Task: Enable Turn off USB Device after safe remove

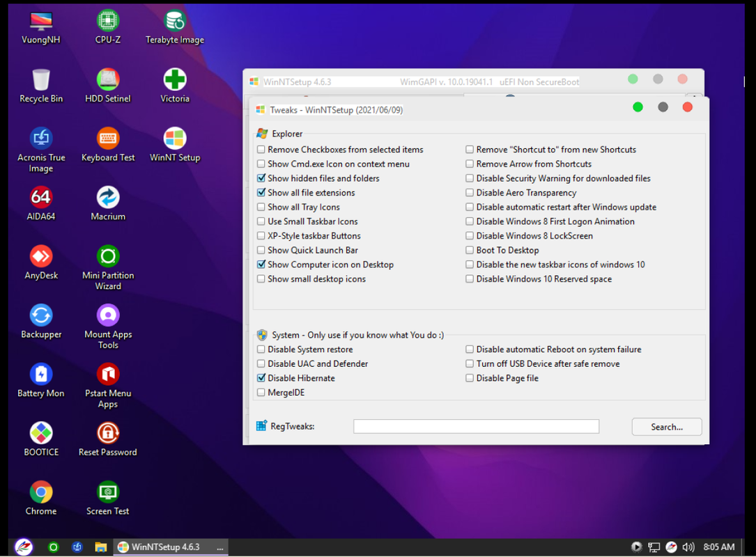Action: [469, 363]
